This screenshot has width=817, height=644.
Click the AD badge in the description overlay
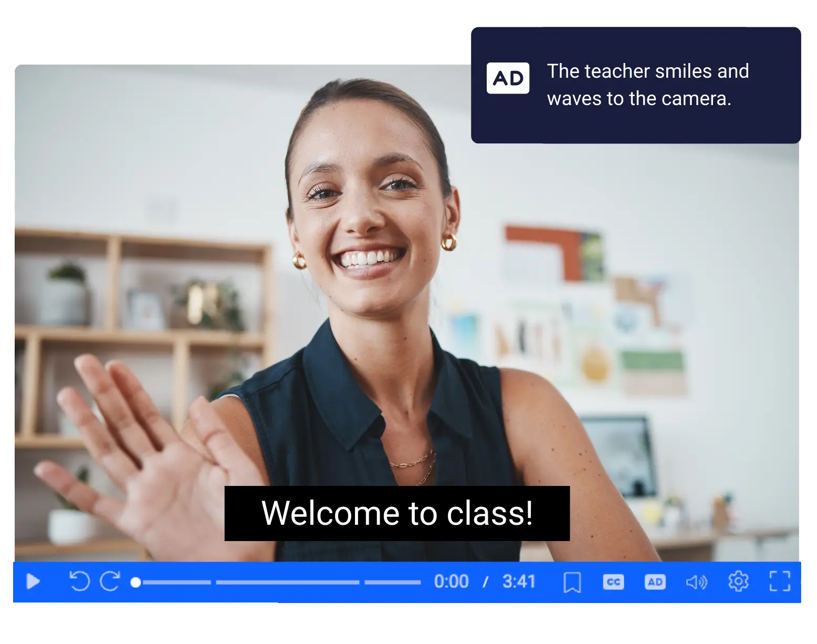(508, 77)
